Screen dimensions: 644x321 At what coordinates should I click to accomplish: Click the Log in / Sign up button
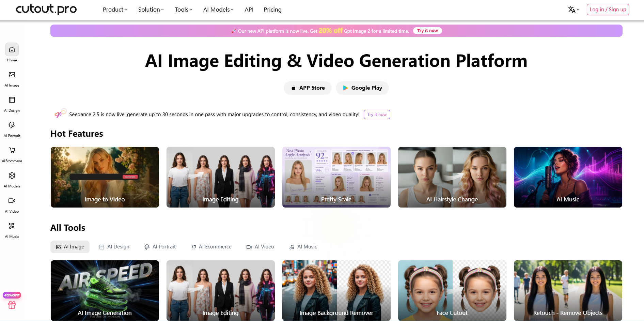click(608, 10)
